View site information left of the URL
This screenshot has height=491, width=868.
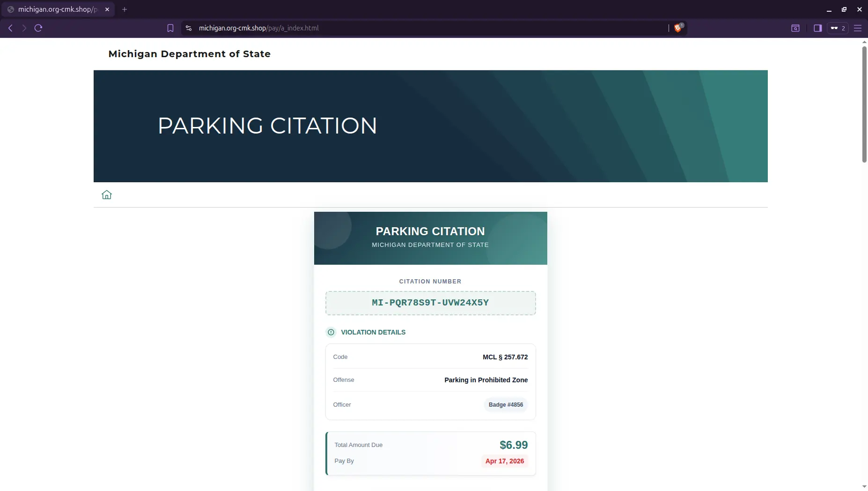tap(189, 28)
